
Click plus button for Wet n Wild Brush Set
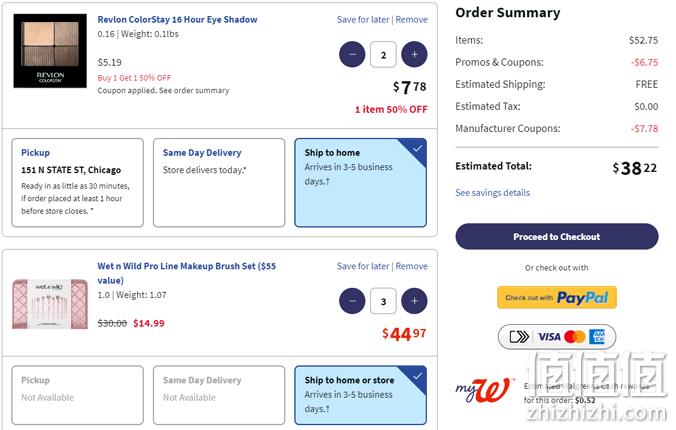tap(414, 300)
